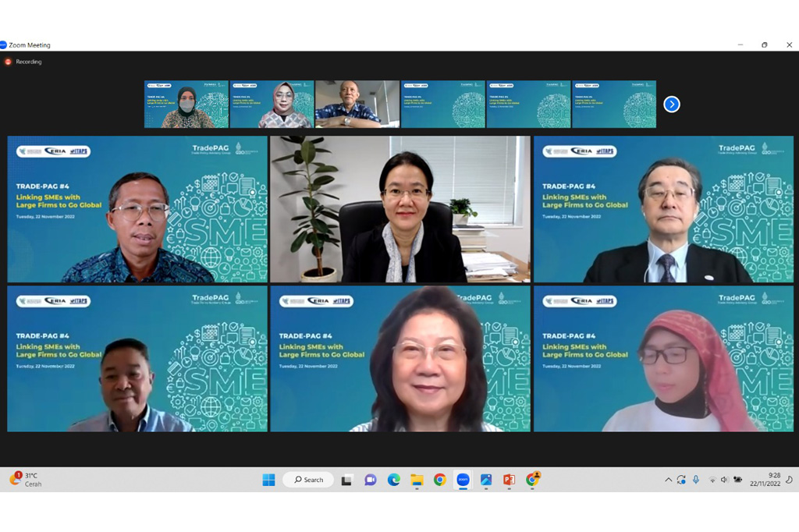Select video tile of woman in red headscarf

coord(663,359)
